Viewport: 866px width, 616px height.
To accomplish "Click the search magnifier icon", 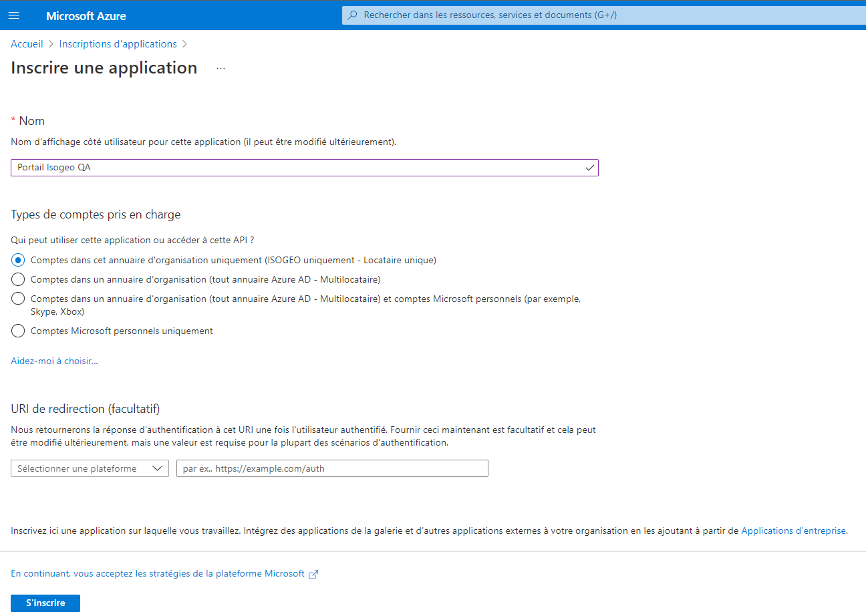I will (352, 15).
